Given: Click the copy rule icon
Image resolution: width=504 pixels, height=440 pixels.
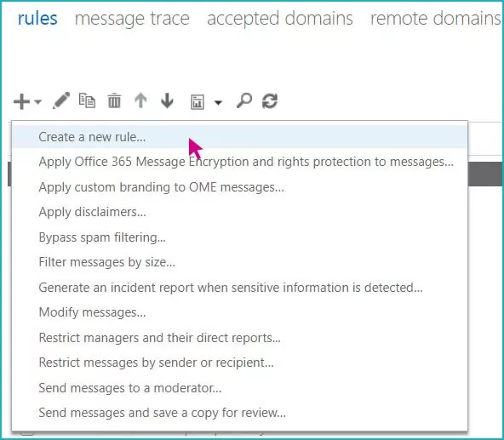Looking at the screenshot, I should point(87,100).
